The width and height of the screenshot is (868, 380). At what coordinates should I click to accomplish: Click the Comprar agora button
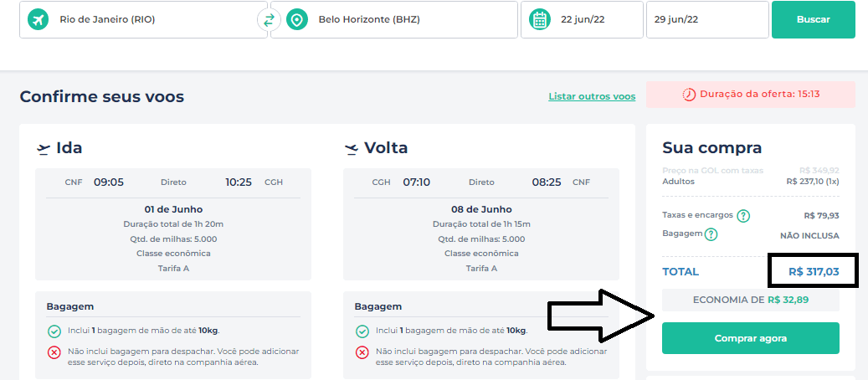click(x=751, y=338)
